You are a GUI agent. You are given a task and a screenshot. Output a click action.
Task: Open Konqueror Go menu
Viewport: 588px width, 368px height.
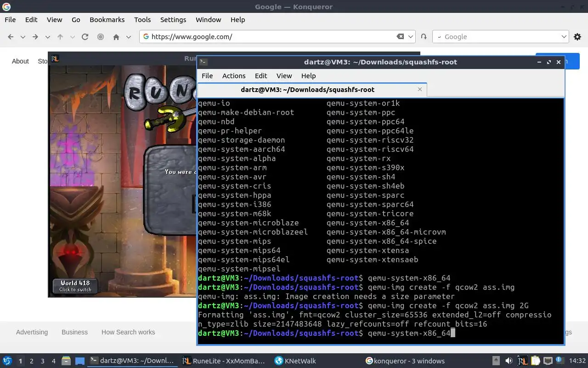(76, 20)
